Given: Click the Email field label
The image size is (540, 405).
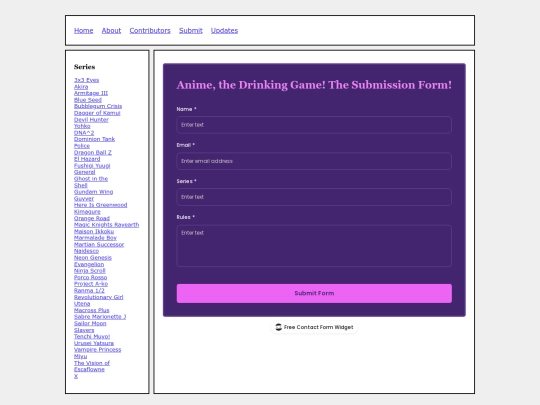Looking at the screenshot, I should (x=186, y=145).
